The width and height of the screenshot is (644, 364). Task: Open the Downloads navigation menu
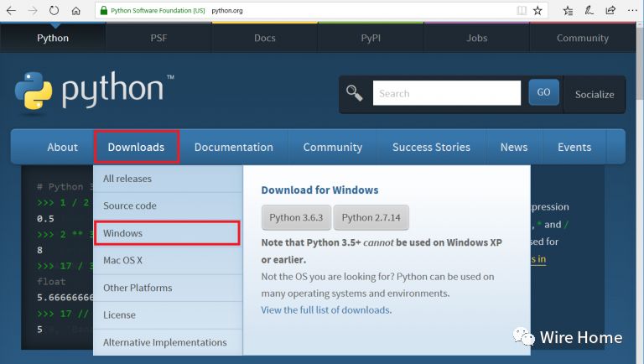tap(137, 147)
